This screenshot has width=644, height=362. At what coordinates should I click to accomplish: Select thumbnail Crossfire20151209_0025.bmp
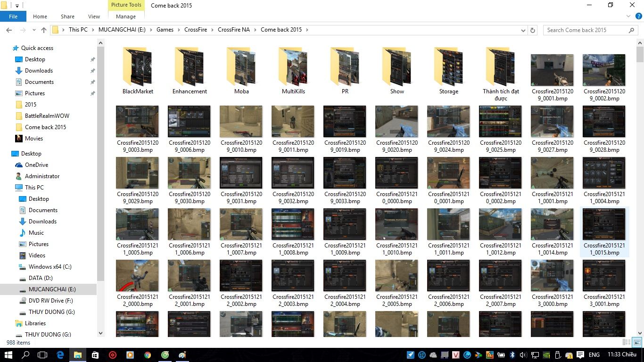point(500,129)
